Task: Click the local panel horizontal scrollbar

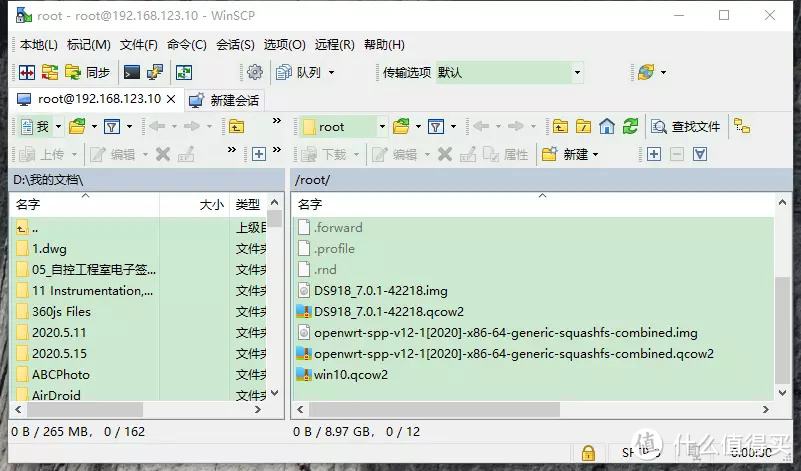Action: click(85, 410)
